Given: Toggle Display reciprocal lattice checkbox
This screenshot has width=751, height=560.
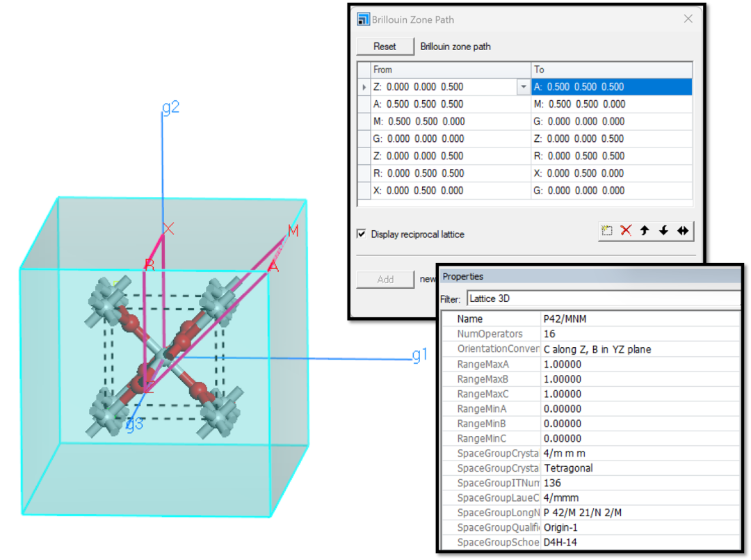Looking at the screenshot, I should [362, 234].
